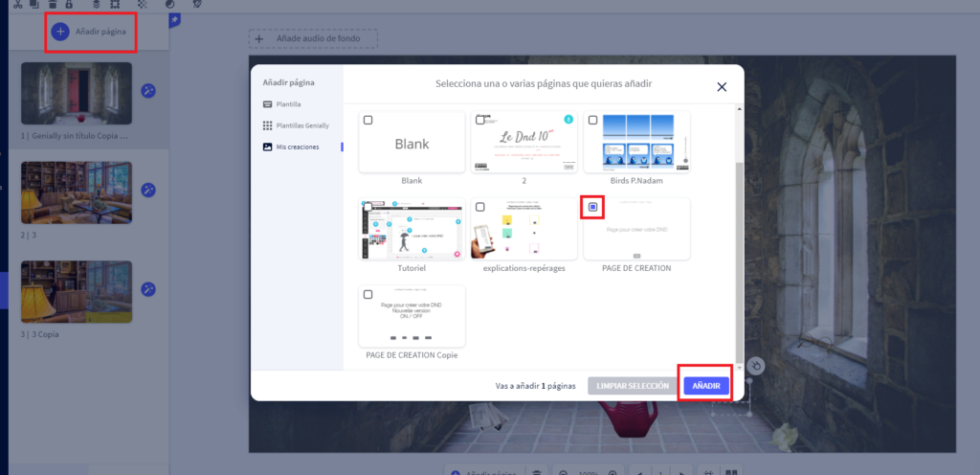Click the pin icon at pages panel edge
Image resolution: width=980 pixels, height=475 pixels.
(175, 20)
